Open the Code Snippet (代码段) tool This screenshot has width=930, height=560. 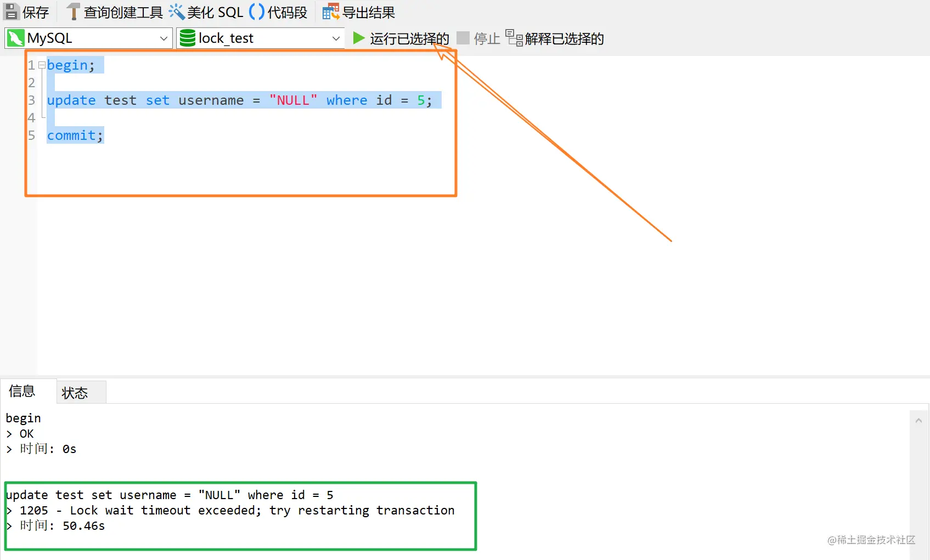coord(278,12)
